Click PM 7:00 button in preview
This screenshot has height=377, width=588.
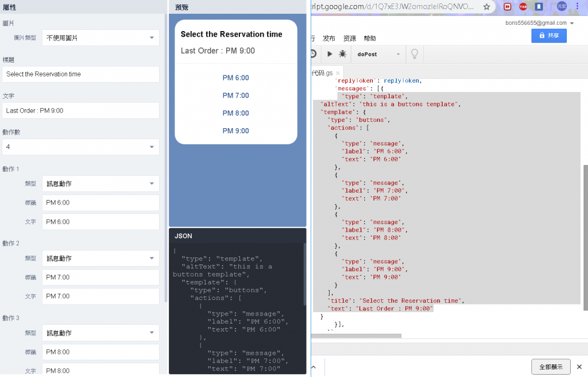236,95
